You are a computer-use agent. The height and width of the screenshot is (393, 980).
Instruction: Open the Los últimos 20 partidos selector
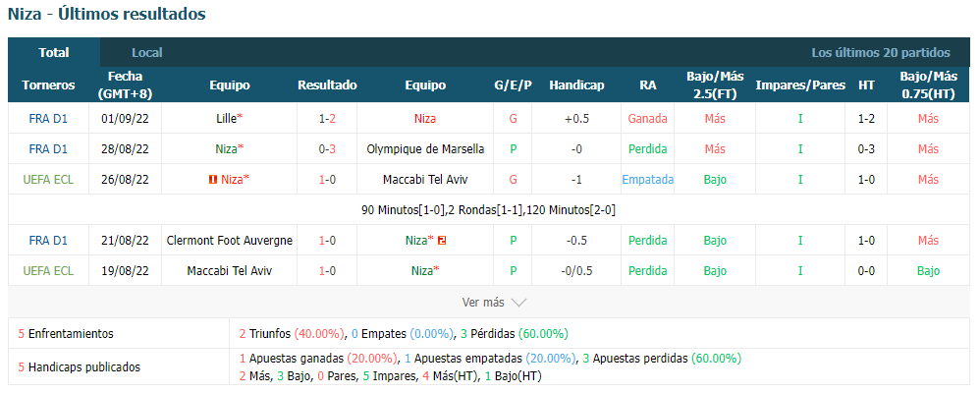(881, 53)
